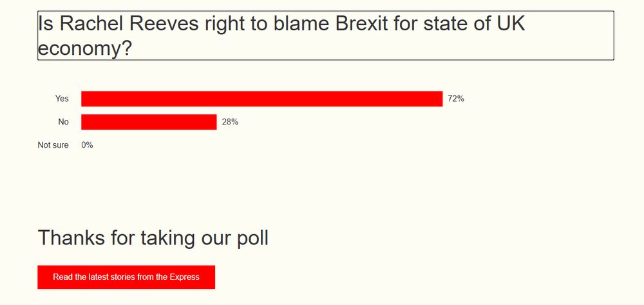This screenshot has height=305, width=644.
Task: Click the 0% result value
Action: (x=87, y=145)
